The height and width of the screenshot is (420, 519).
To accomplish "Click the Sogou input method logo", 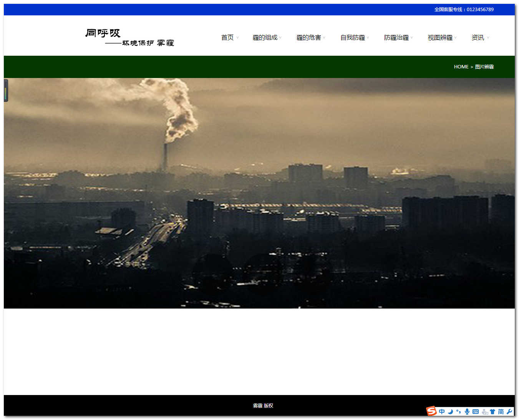I will [431, 411].
